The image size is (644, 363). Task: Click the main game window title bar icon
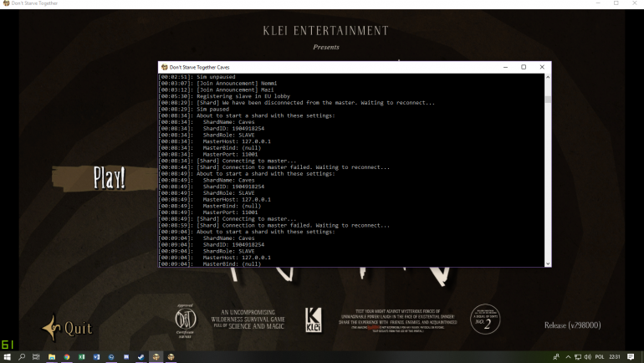point(6,3)
